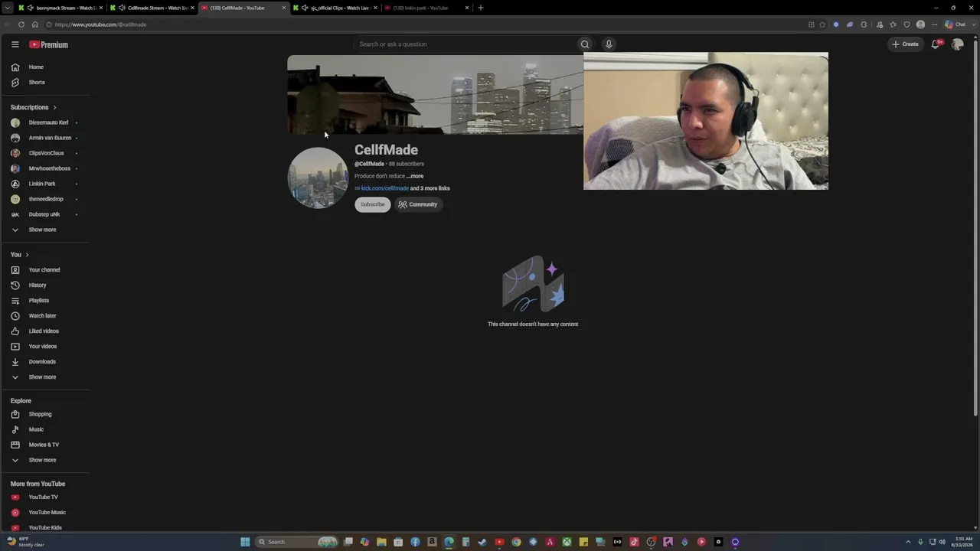Add this page to favorites star
980x551 pixels.
coord(822,24)
